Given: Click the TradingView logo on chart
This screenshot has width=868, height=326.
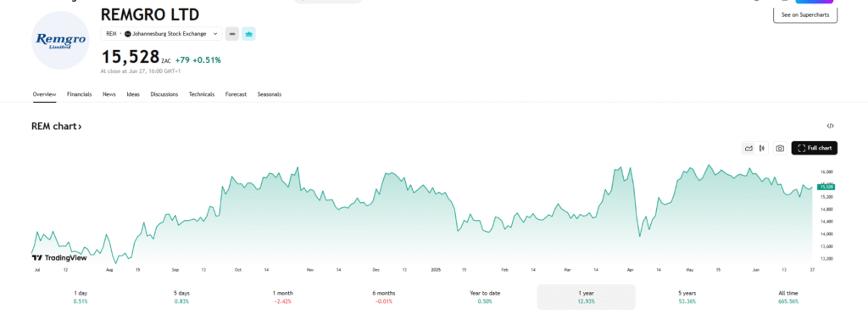Looking at the screenshot, I should (x=59, y=257).
